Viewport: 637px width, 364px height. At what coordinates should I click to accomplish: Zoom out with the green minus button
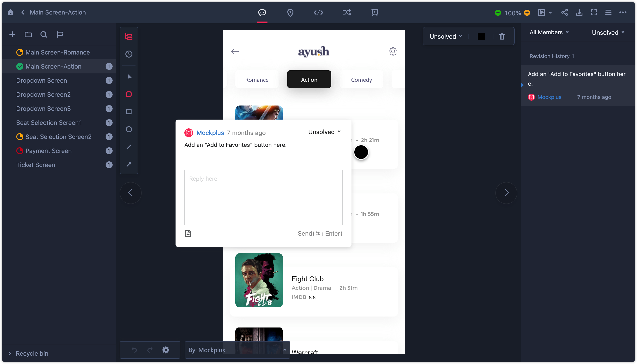[x=498, y=13]
